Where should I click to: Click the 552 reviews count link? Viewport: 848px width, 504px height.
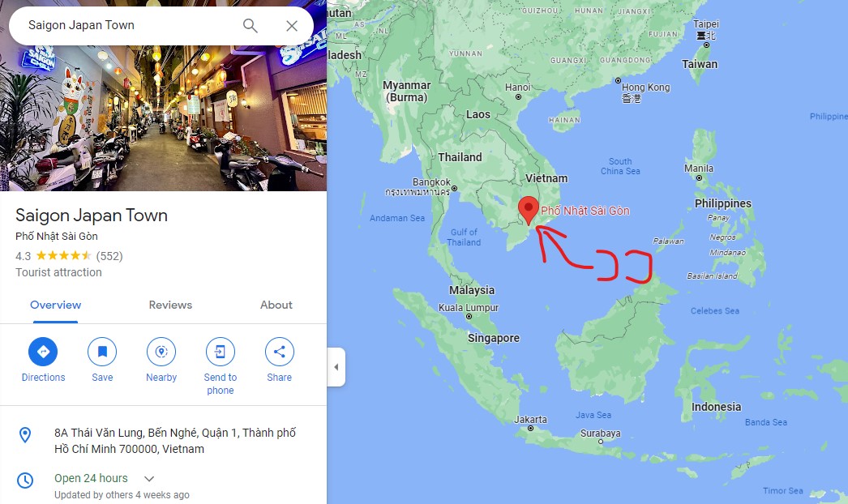coord(109,256)
